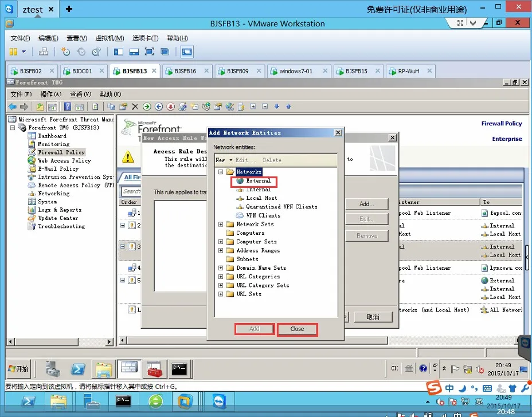Click the black X delete toolbar icon
Image resolution: width=532 pixels, height=417 pixels.
click(x=135, y=107)
